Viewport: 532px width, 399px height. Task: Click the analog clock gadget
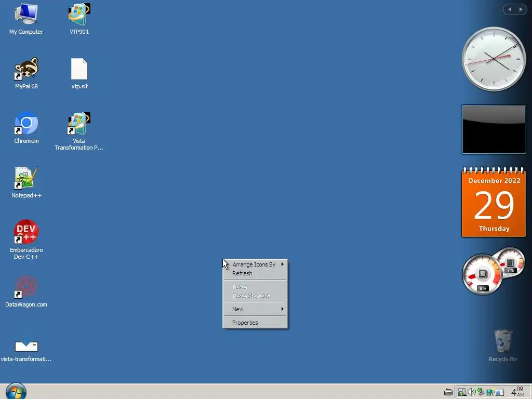(494, 59)
